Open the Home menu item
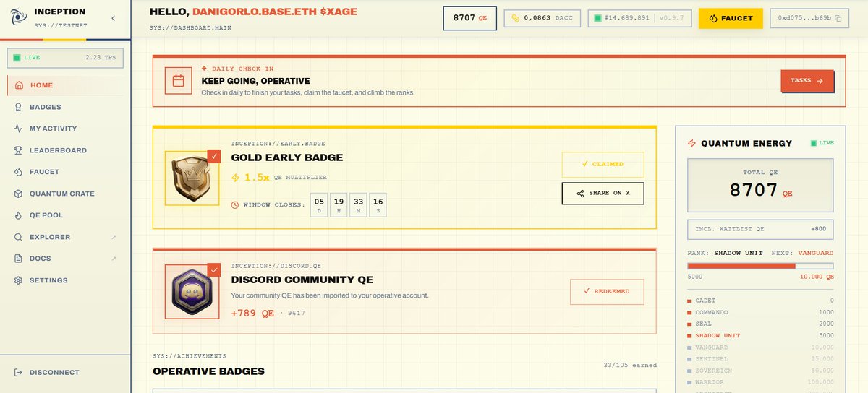Screen dimensions: 868x393 coord(66,85)
